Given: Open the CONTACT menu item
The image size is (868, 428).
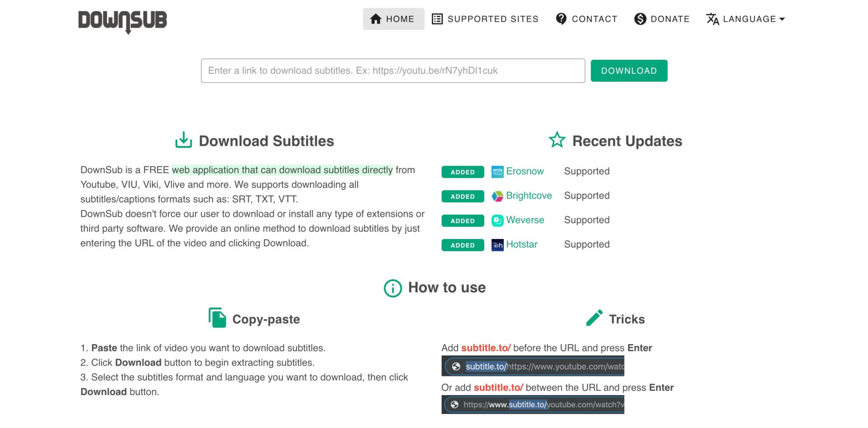Looking at the screenshot, I should pos(586,19).
